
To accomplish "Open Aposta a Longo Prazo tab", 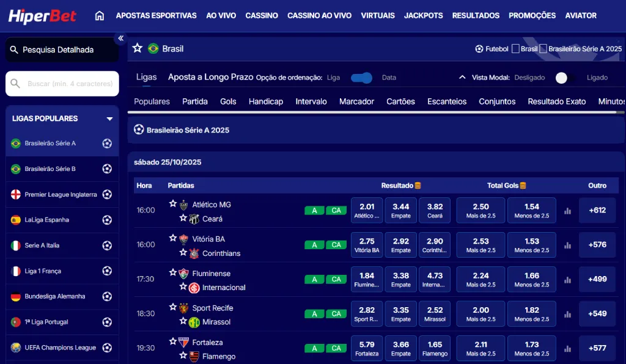I will click(210, 78).
